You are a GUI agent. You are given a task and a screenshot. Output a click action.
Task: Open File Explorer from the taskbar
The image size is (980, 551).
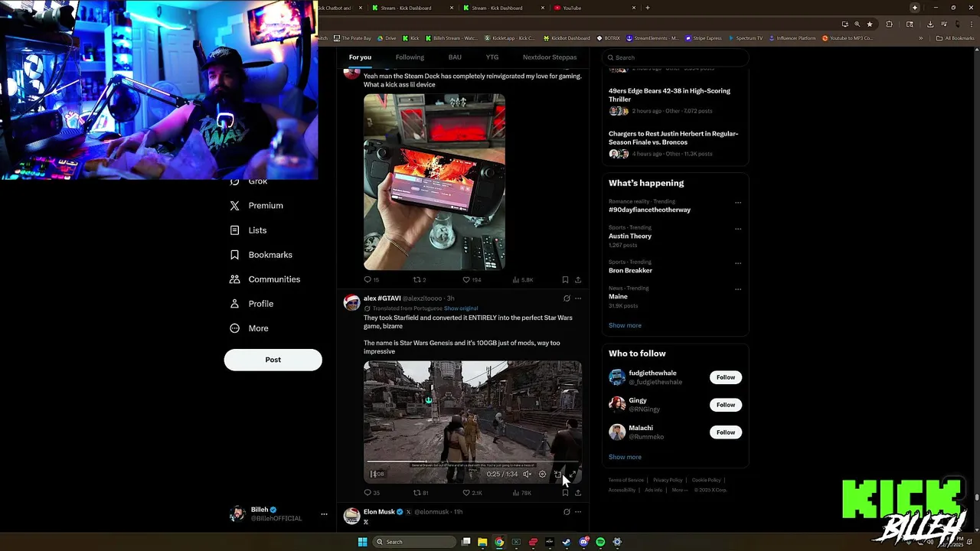(482, 542)
